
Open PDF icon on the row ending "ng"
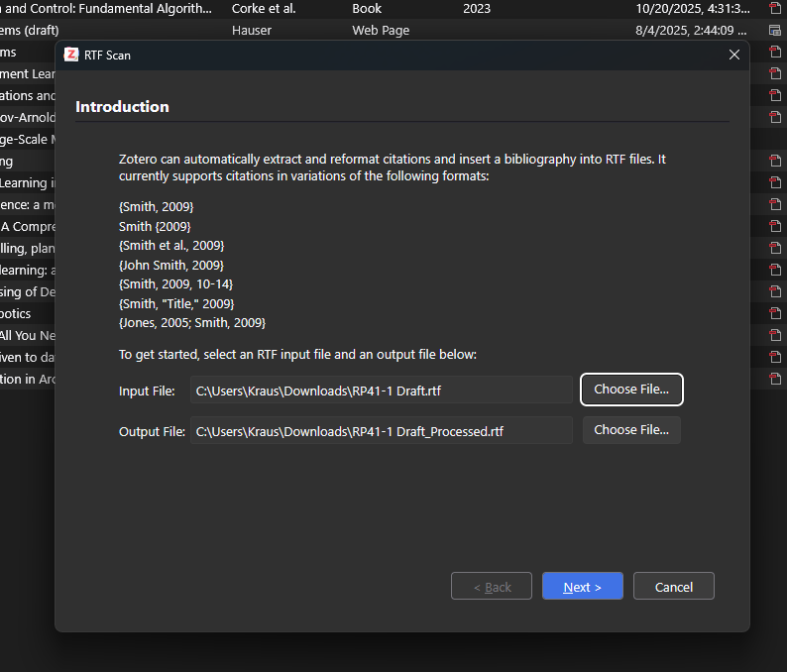775,162
